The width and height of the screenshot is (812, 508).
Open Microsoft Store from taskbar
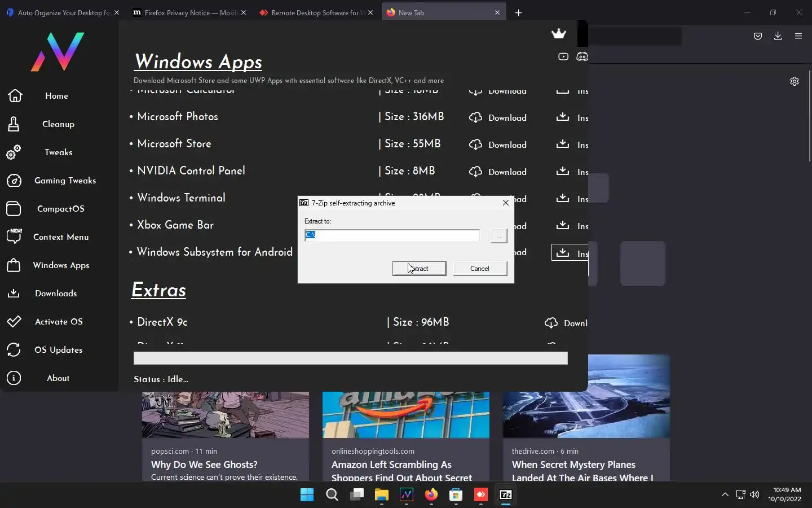tap(456, 495)
